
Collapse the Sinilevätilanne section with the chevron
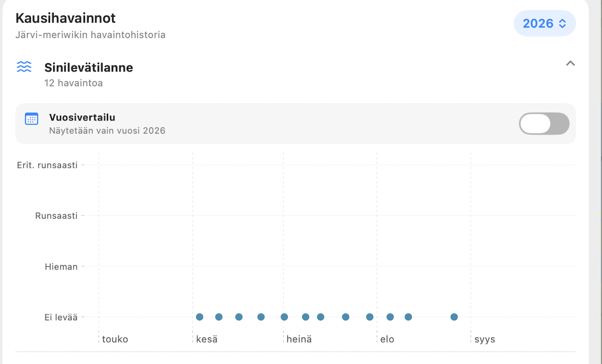[570, 63]
